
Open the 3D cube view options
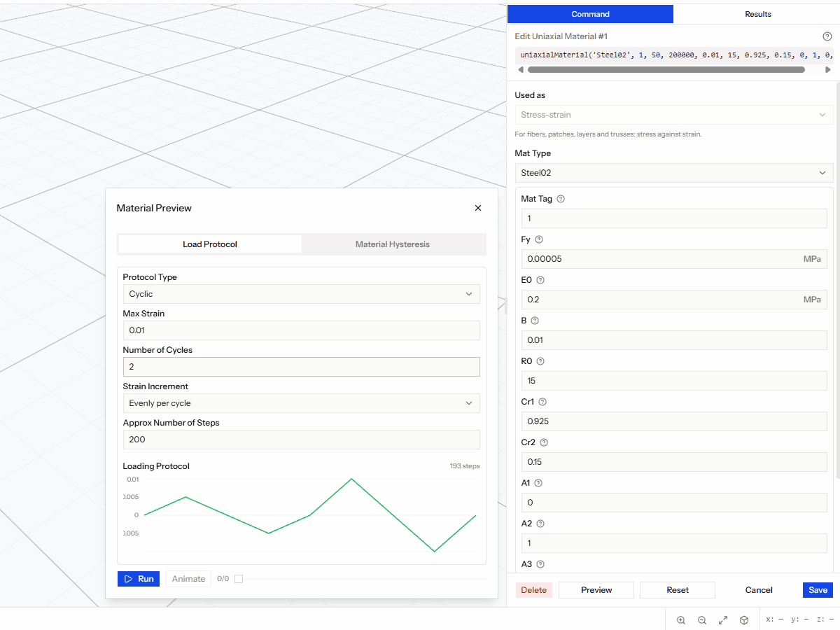click(x=745, y=620)
